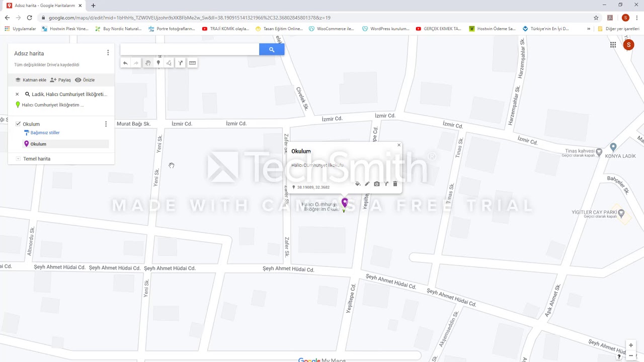Select the hand pan tool
Image resolution: width=644 pixels, height=362 pixels.
click(147, 63)
